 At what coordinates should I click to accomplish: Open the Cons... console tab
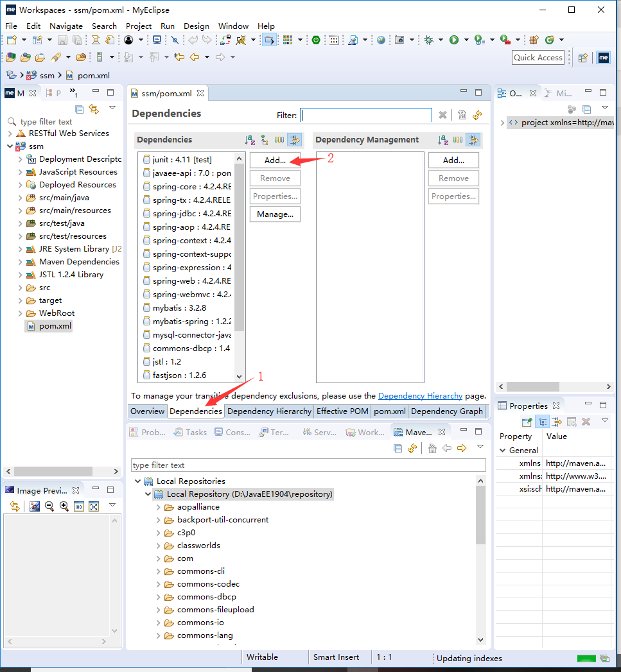(x=232, y=433)
